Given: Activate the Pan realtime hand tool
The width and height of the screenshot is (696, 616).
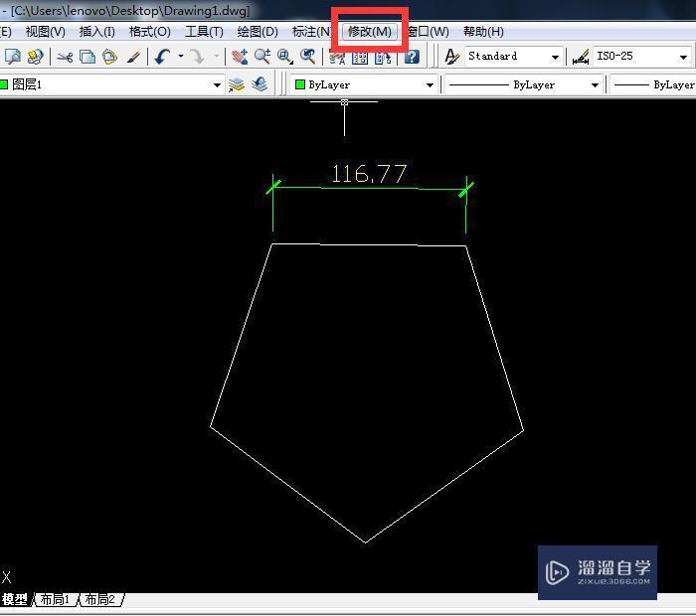Looking at the screenshot, I should tap(240, 57).
